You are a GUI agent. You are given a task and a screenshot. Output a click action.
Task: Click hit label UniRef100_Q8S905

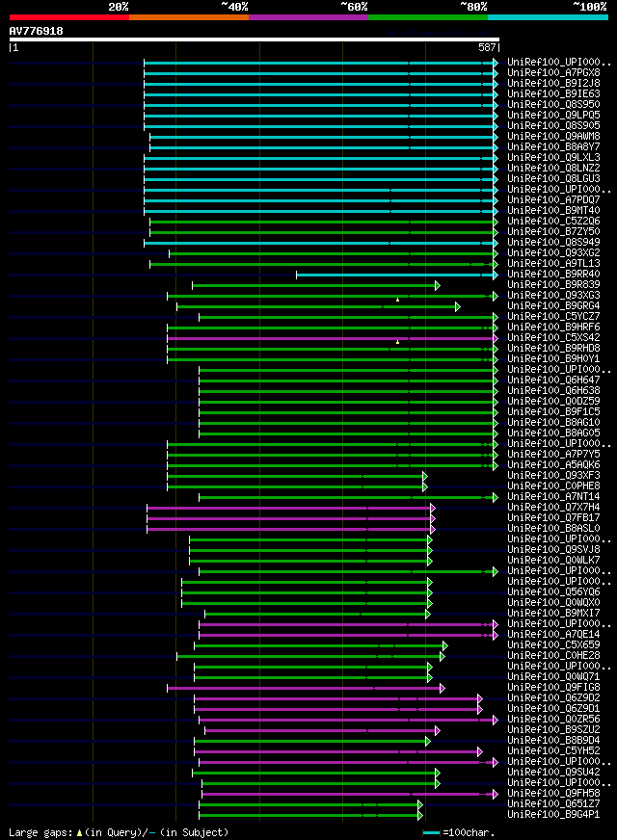pyautogui.click(x=553, y=125)
